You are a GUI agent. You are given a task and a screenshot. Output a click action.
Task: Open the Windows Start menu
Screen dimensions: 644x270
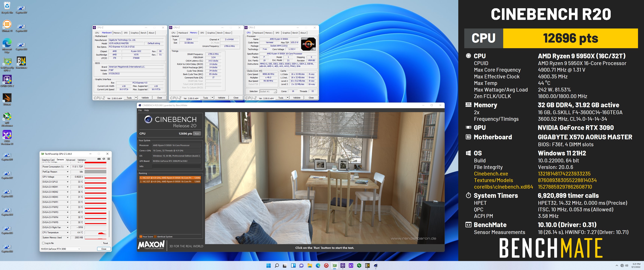268,265
